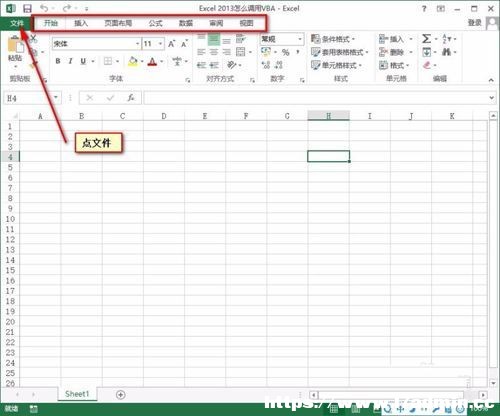Open the 公式 (Formulas) tab
The height and width of the screenshot is (416, 500).
pos(155,23)
